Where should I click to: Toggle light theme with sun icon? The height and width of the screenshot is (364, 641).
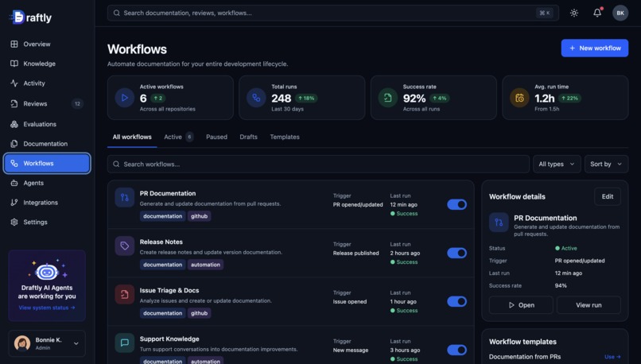pos(574,13)
